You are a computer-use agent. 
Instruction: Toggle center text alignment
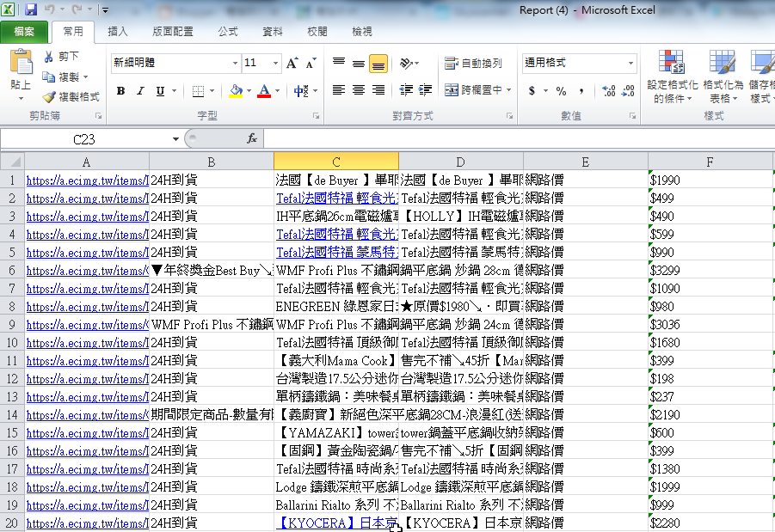(359, 90)
